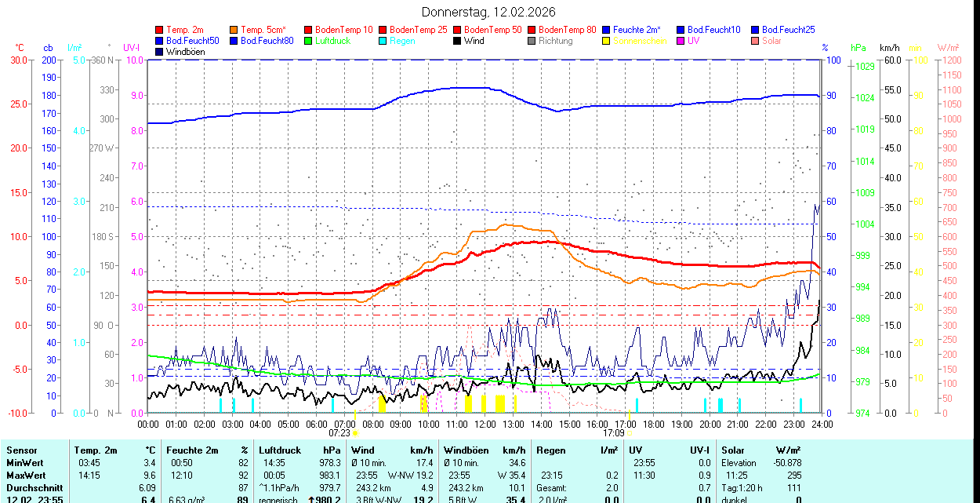The height and width of the screenshot is (503, 980).
Task: Click the green Luftdruck legend square
Action: pos(309,41)
